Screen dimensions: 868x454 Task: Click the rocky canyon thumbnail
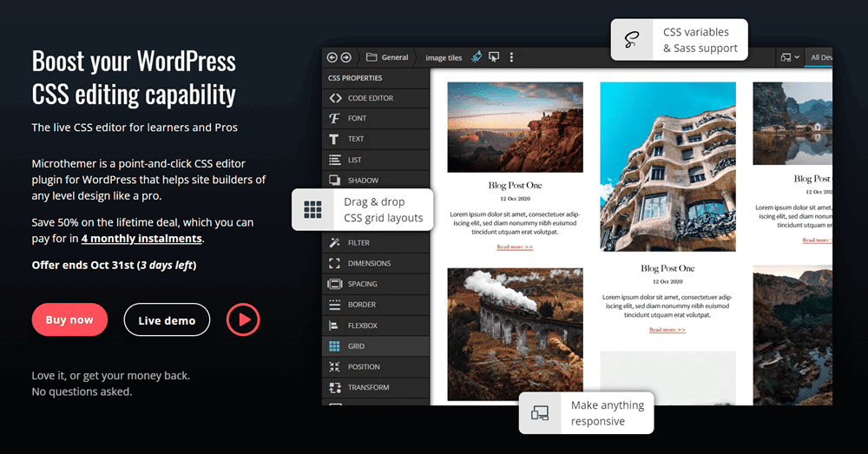tap(792, 335)
